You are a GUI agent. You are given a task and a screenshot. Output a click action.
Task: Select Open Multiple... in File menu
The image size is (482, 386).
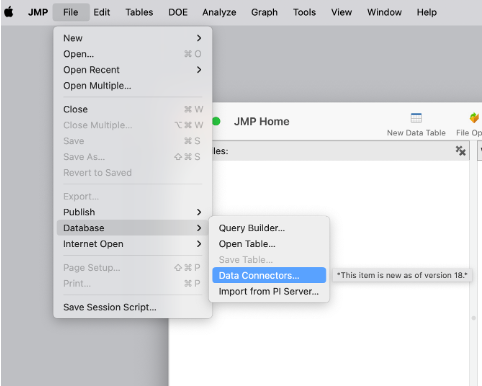133,86
